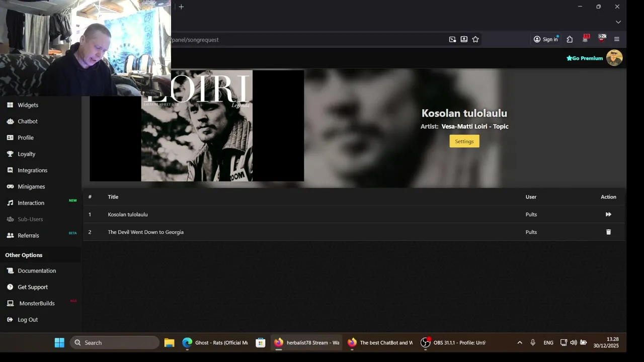Image resolution: width=644 pixels, height=362 pixels.
Task: Open File Explorer from the taskbar
Action: 169,342
